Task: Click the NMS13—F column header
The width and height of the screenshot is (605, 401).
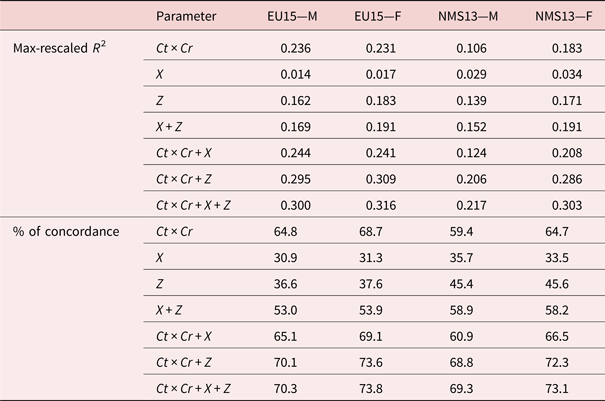Action: 559,17
